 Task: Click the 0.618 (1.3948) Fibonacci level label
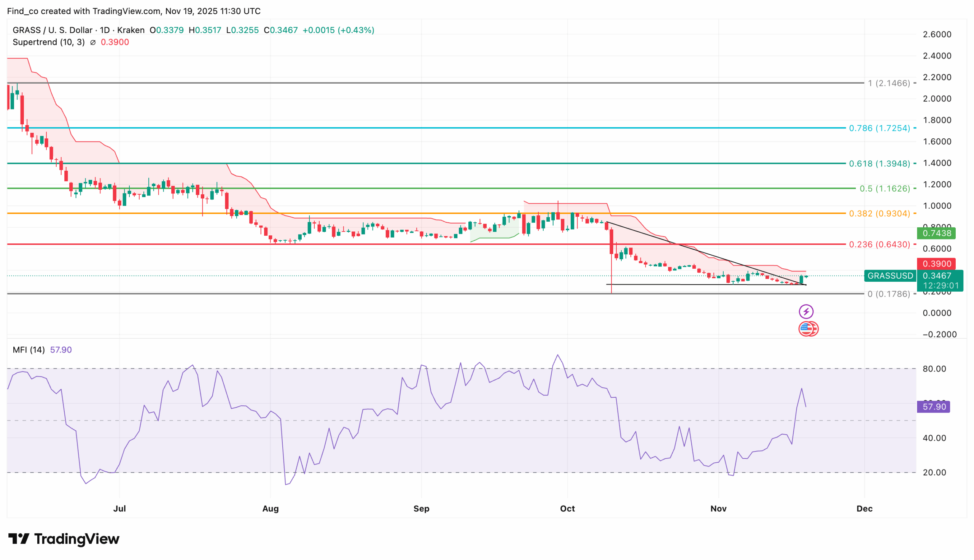(879, 164)
